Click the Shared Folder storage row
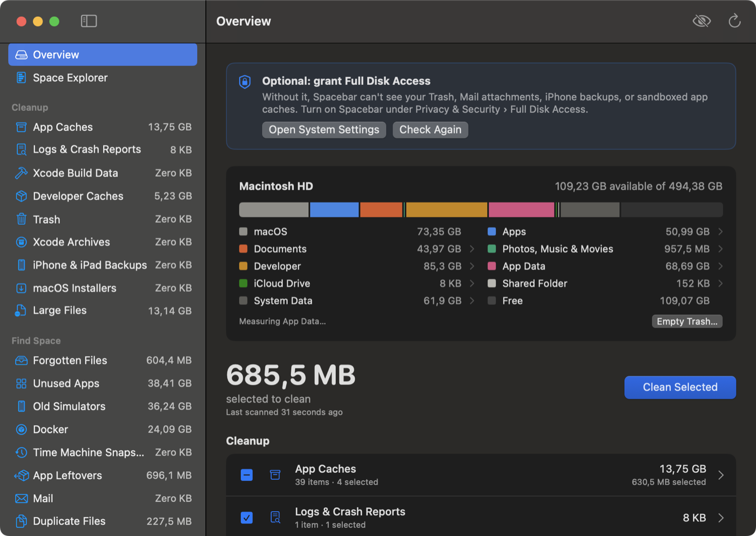This screenshot has height=536, width=756. 605,284
